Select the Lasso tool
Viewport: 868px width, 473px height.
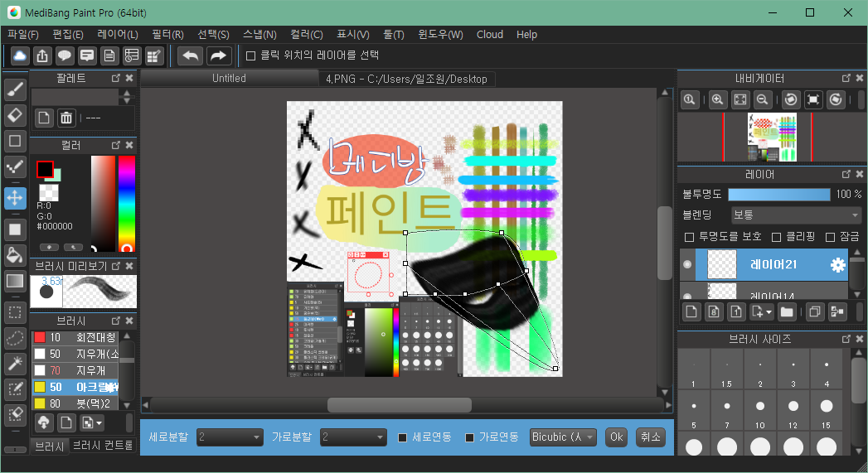coord(15,338)
